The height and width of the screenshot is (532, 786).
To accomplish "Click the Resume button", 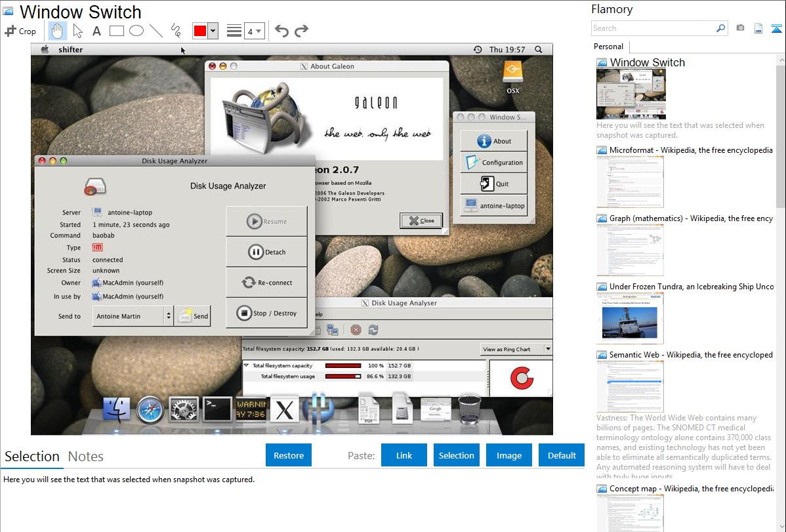I will pyautogui.click(x=266, y=221).
